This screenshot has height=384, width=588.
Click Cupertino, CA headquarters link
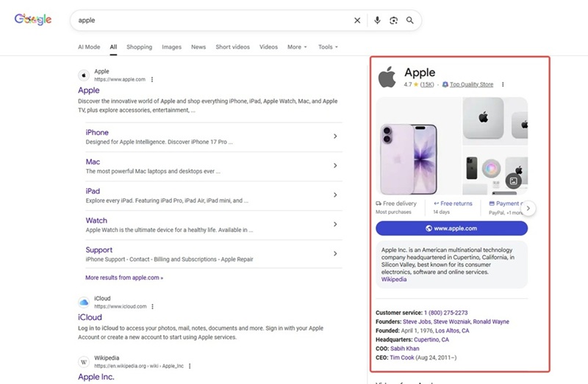pos(431,340)
